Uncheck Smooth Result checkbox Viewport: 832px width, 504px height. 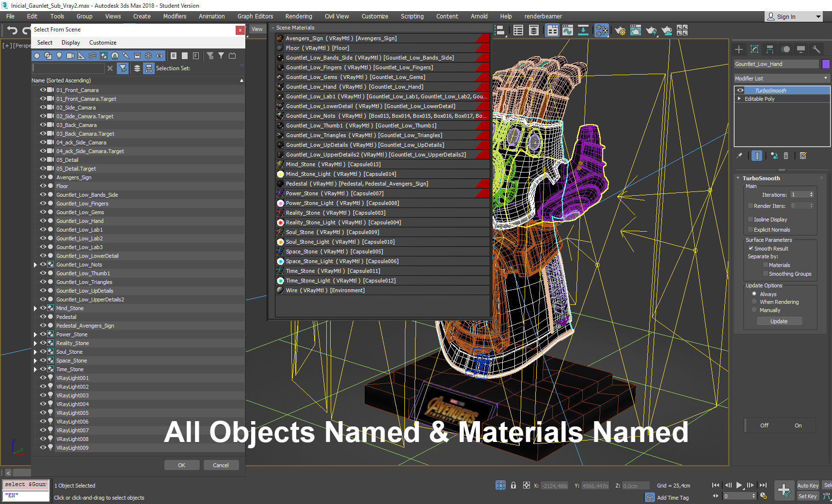click(751, 248)
